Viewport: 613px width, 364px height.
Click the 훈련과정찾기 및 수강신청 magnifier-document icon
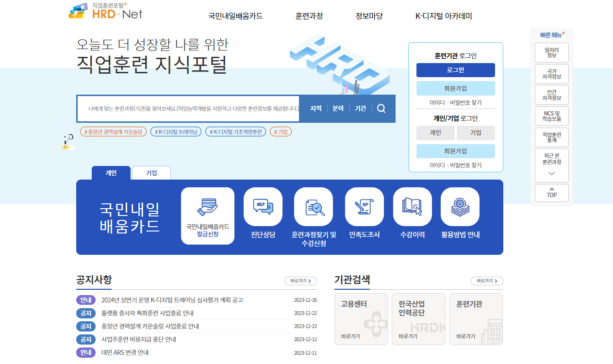click(313, 206)
